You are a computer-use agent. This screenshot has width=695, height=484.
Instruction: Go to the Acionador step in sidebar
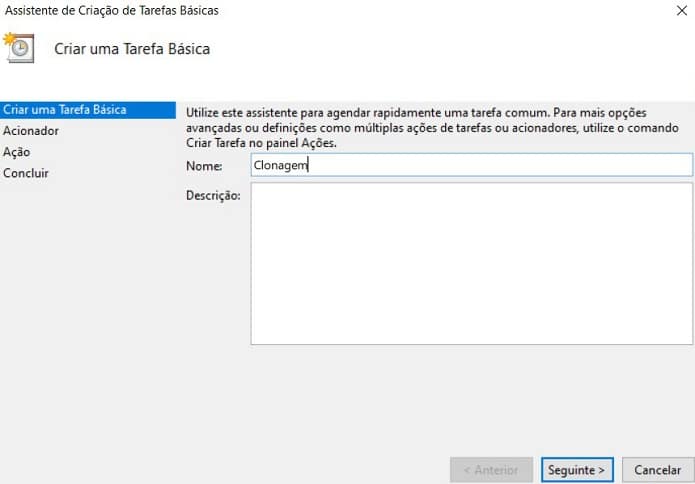coord(31,130)
